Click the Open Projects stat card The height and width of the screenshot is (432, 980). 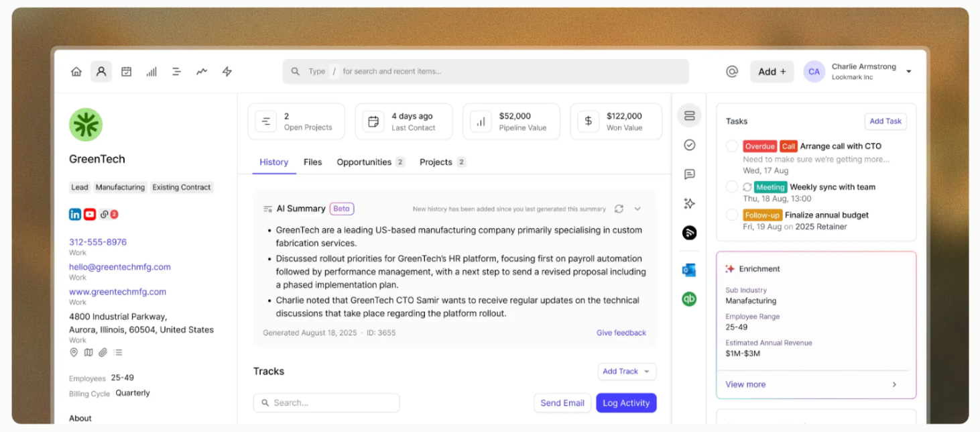pyautogui.click(x=296, y=121)
